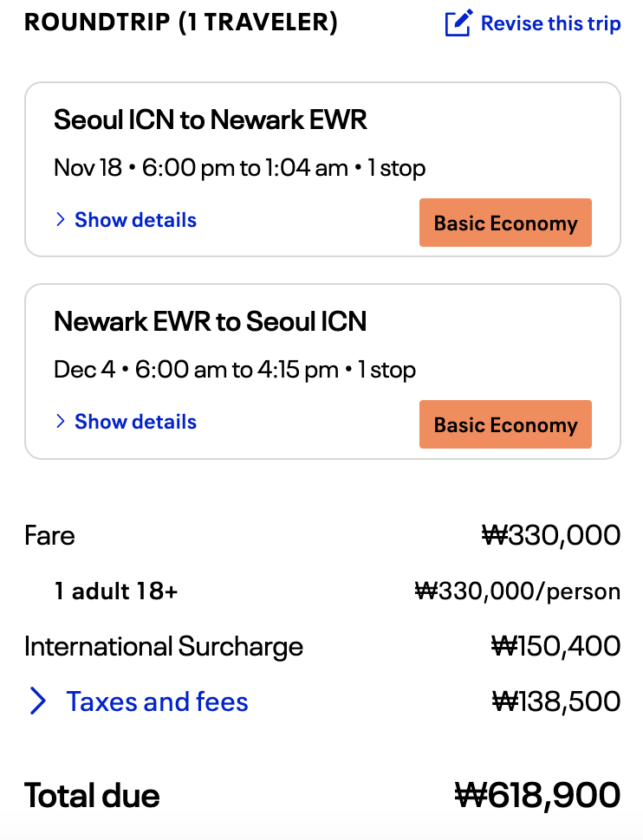The width and height of the screenshot is (643, 840).
Task: Show details for Seoul ICN to Newark EWR
Action: click(x=135, y=220)
